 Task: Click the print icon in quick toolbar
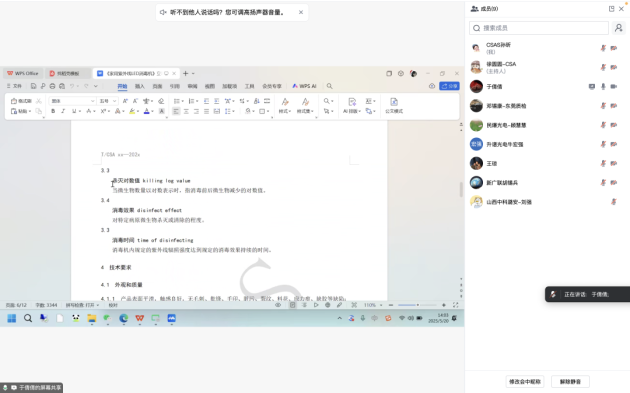(52, 86)
